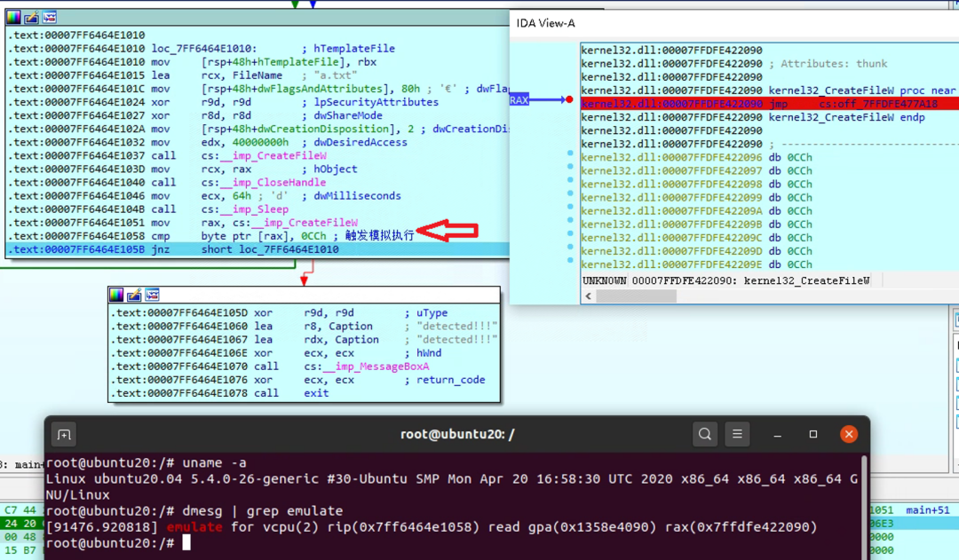The width and height of the screenshot is (959, 560).
Task: Toggle the red breakpoint dot at the jmp instruction
Action: pos(569,99)
